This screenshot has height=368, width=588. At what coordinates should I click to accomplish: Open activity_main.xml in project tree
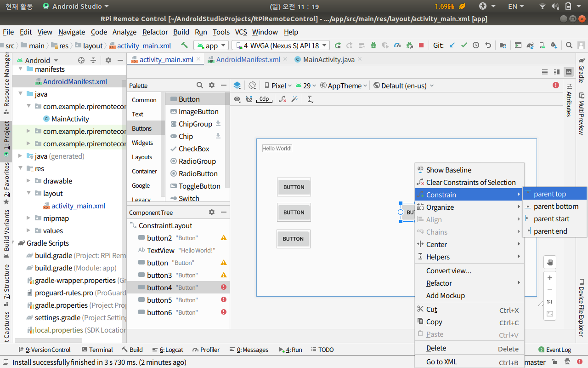[74, 206]
